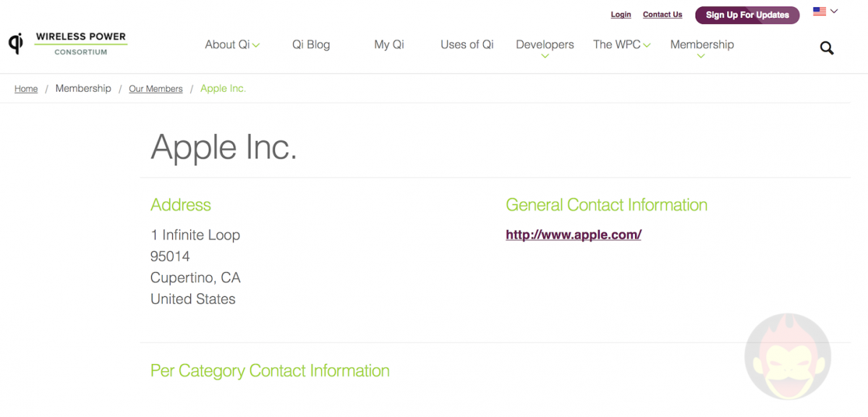Click the monkey logo watermark image
The height and width of the screenshot is (417, 868).
click(788, 356)
